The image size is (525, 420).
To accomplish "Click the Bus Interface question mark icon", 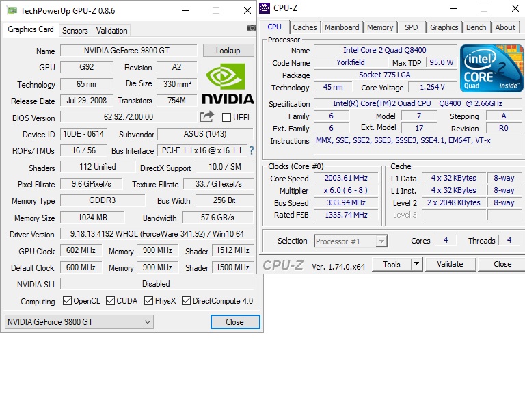I will 252,150.
